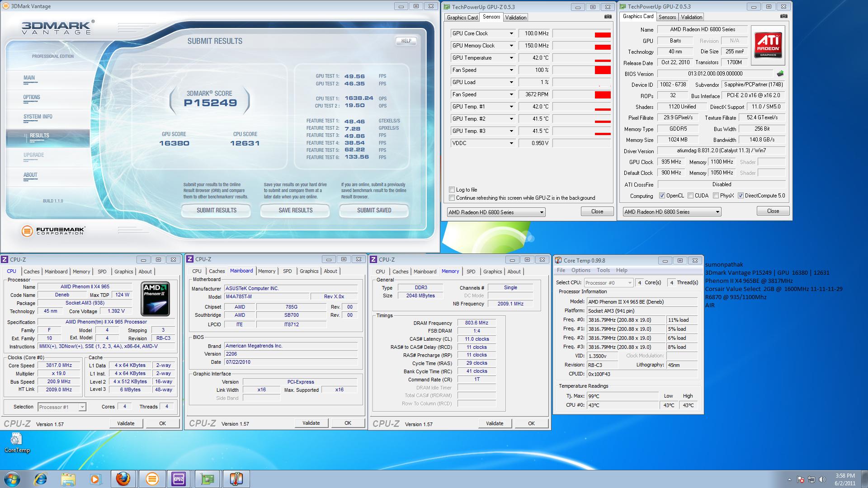This screenshot has height=488, width=868.
Task: Click the first CPU-Z window title icon
Action: point(5,259)
